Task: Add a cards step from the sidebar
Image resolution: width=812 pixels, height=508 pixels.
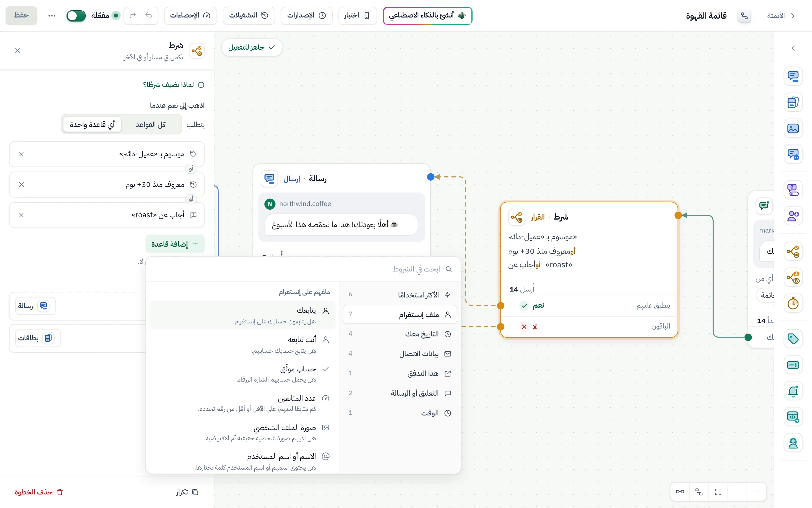Action: coord(793,102)
